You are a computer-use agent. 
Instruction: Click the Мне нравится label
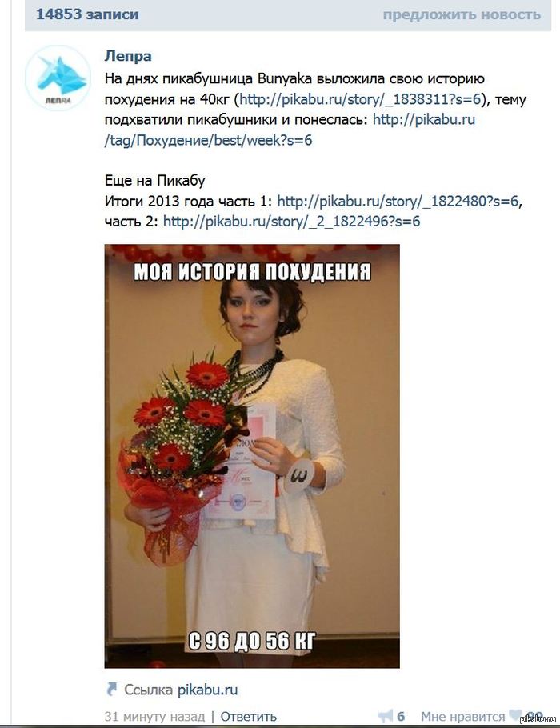coord(462,716)
